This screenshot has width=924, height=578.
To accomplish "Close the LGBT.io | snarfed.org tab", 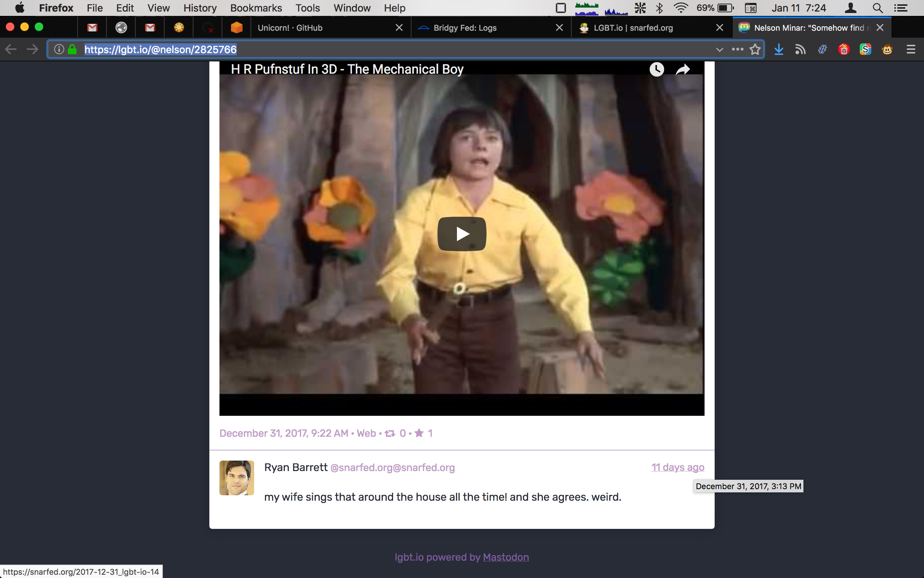I will point(720,27).
